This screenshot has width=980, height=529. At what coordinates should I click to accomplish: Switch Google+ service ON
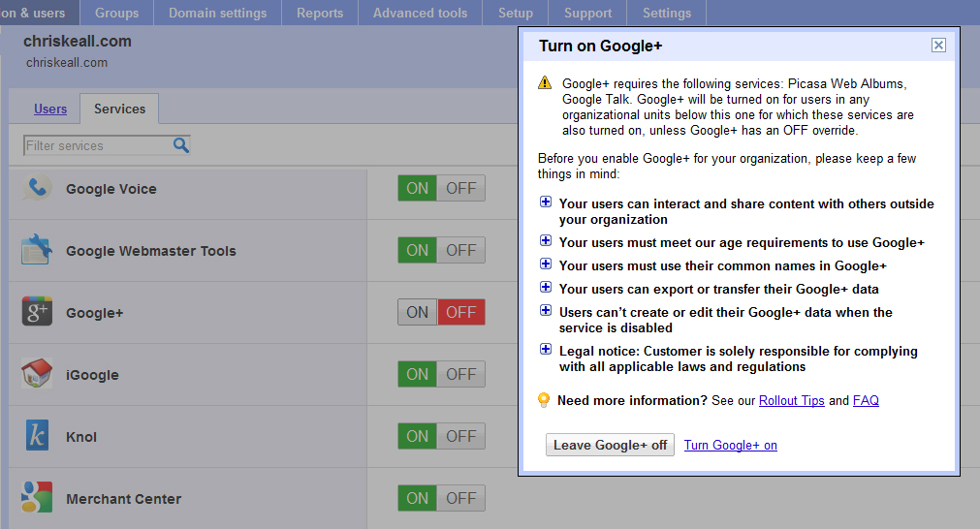[x=418, y=312]
